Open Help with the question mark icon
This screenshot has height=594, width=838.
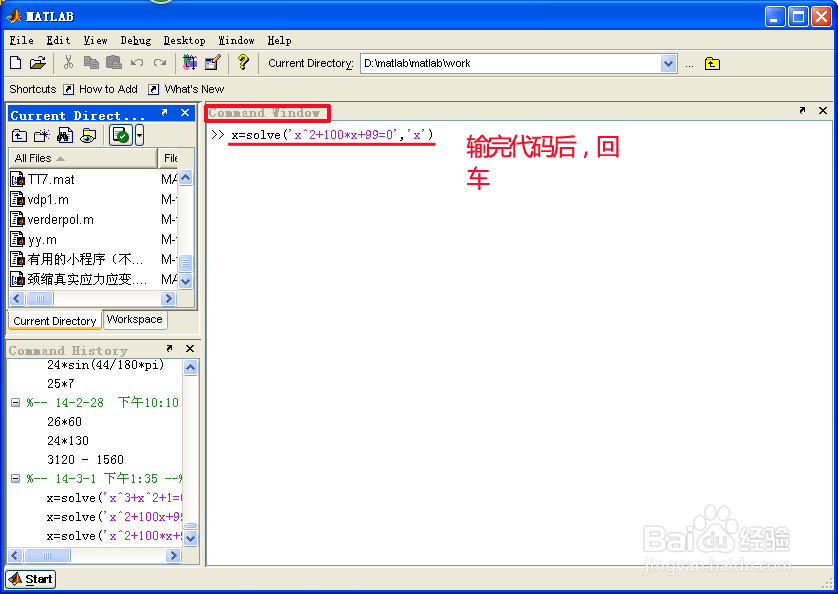pyautogui.click(x=243, y=63)
